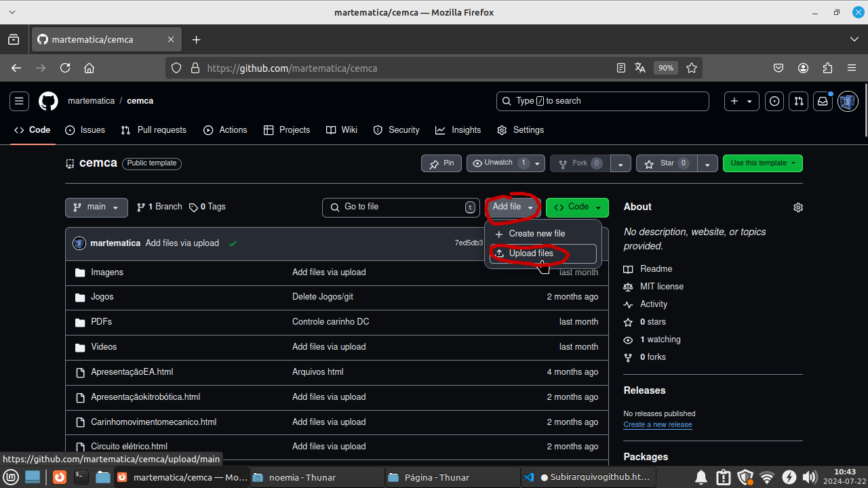Launch terminal from taskbar
This screenshot has width=868, height=488.
point(81,477)
